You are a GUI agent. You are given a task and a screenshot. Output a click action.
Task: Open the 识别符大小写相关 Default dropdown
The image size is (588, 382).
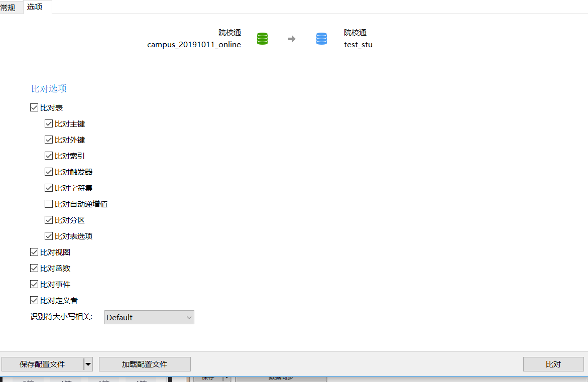click(x=149, y=317)
